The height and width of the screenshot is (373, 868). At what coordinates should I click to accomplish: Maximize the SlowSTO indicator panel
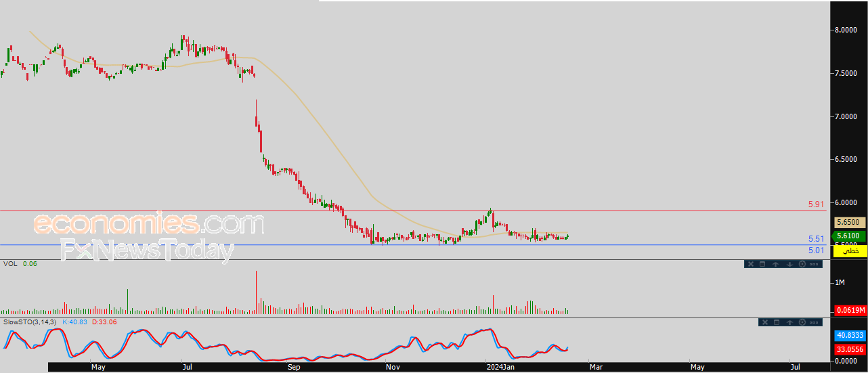(x=777, y=322)
